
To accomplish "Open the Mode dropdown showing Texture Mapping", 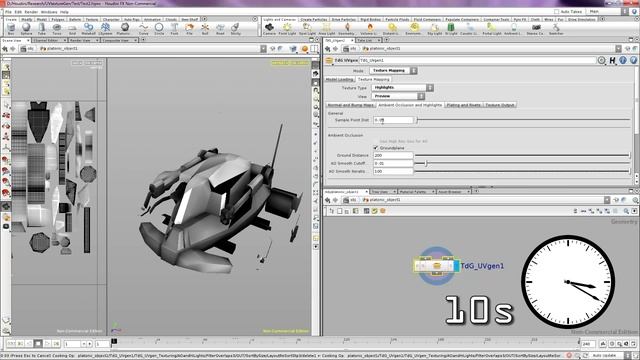I will (x=393, y=71).
